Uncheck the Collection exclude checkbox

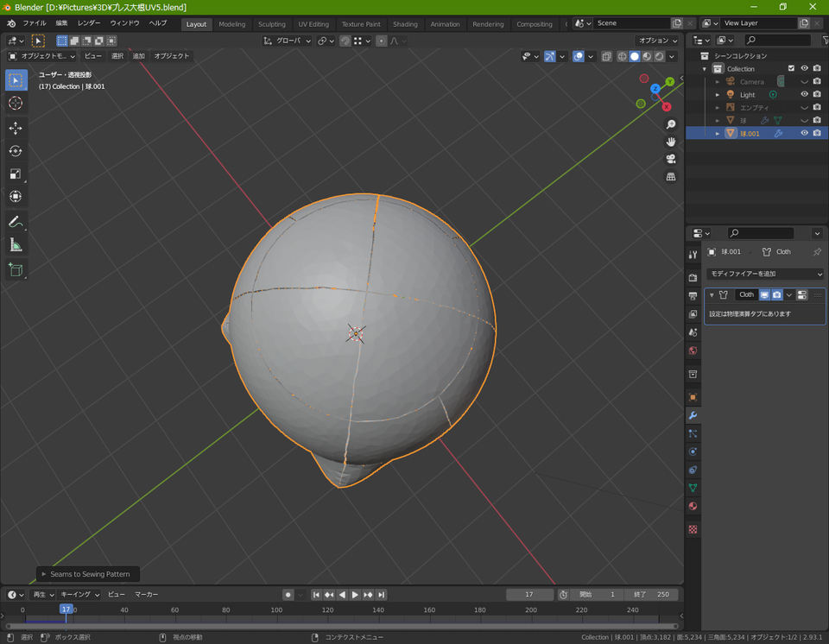pyautogui.click(x=791, y=68)
